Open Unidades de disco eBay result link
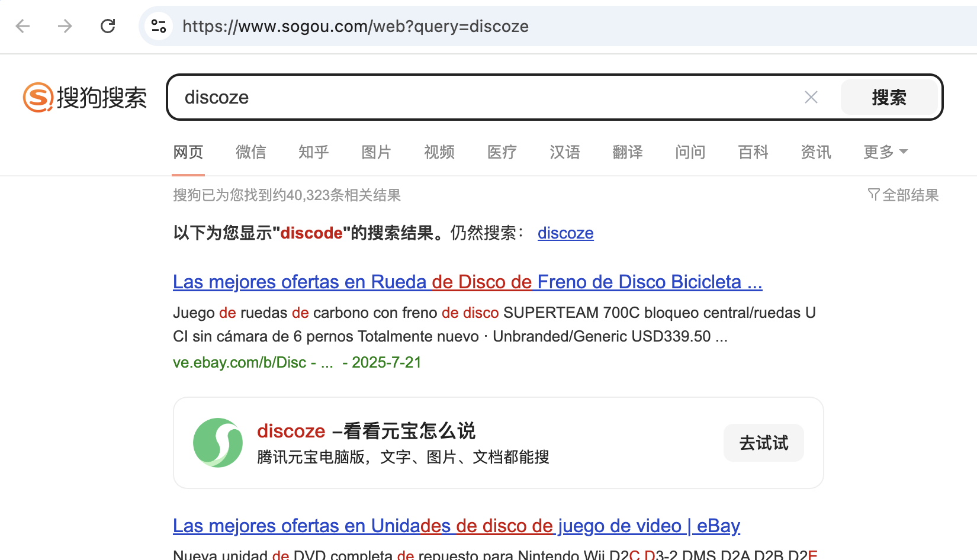The image size is (977, 560). (x=456, y=526)
